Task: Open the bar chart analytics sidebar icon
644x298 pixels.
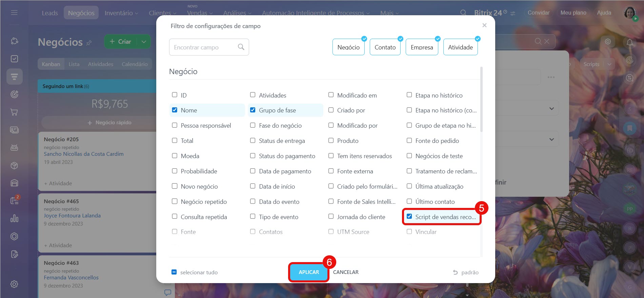Action: pyautogui.click(x=14, y=218)
